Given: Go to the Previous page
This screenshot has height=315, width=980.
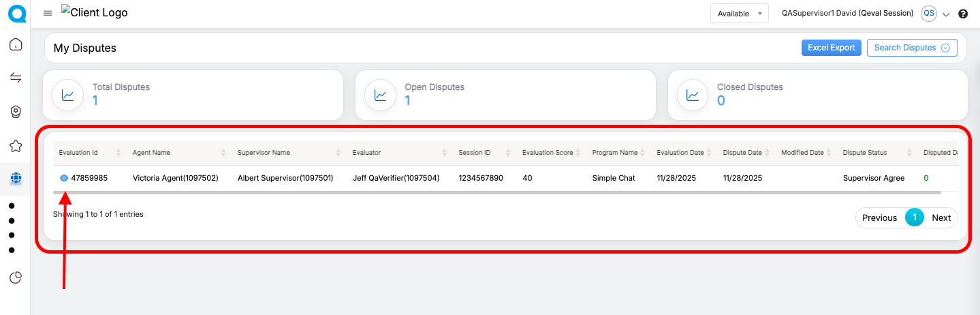Looking at the screenshot, I should click(x=879, y=217).
